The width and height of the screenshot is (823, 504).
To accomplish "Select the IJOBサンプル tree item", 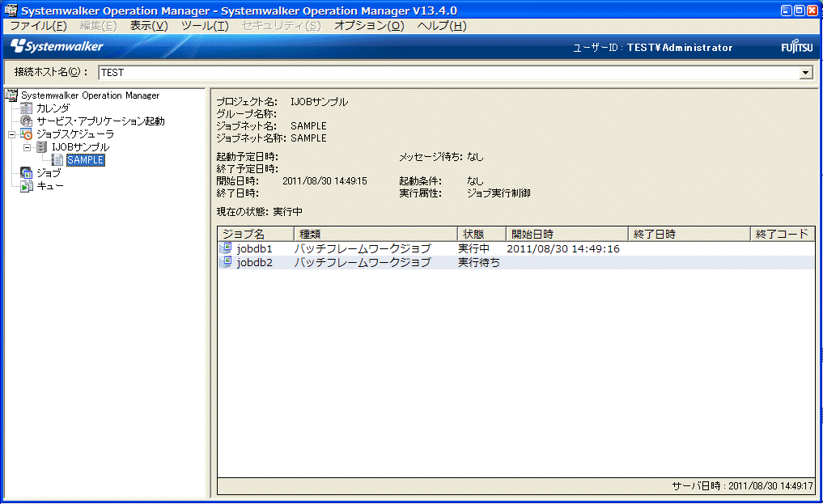I will point(80,147).
